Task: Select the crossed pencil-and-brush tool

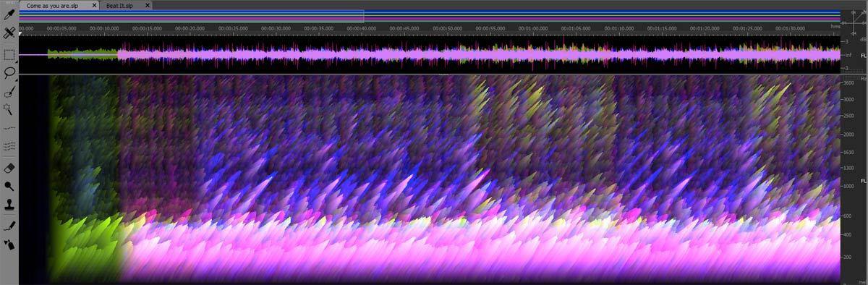Action: pyautogui.click(x=9, y=33)
